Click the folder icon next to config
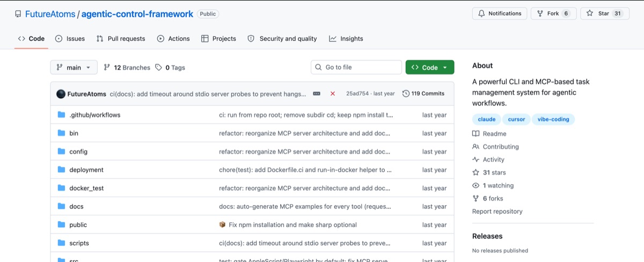 pyautogui.click(x=61, y=151)
